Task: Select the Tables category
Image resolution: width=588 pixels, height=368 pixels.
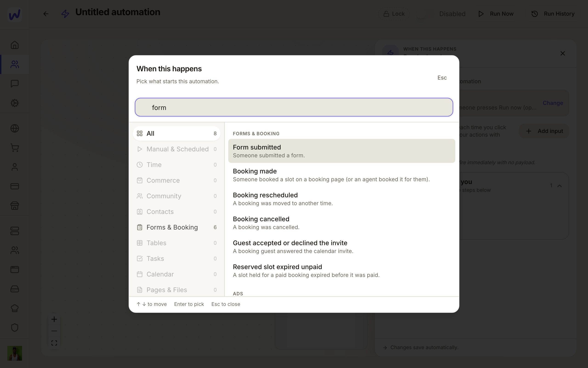Action: pos(177,243)
